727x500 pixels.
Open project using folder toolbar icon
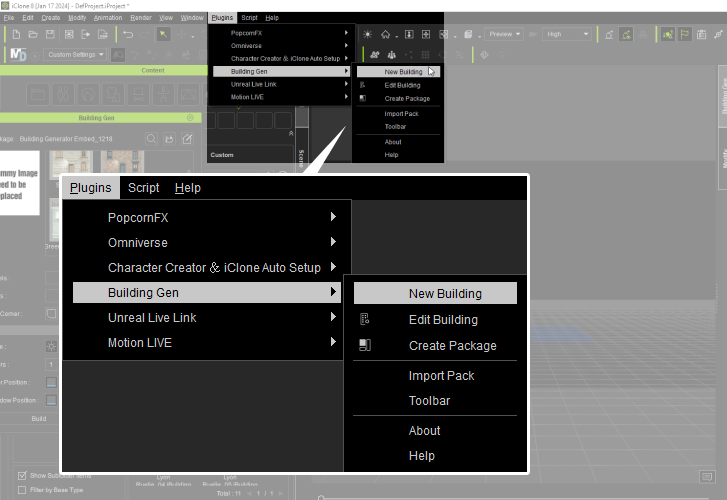pos(33,34)
